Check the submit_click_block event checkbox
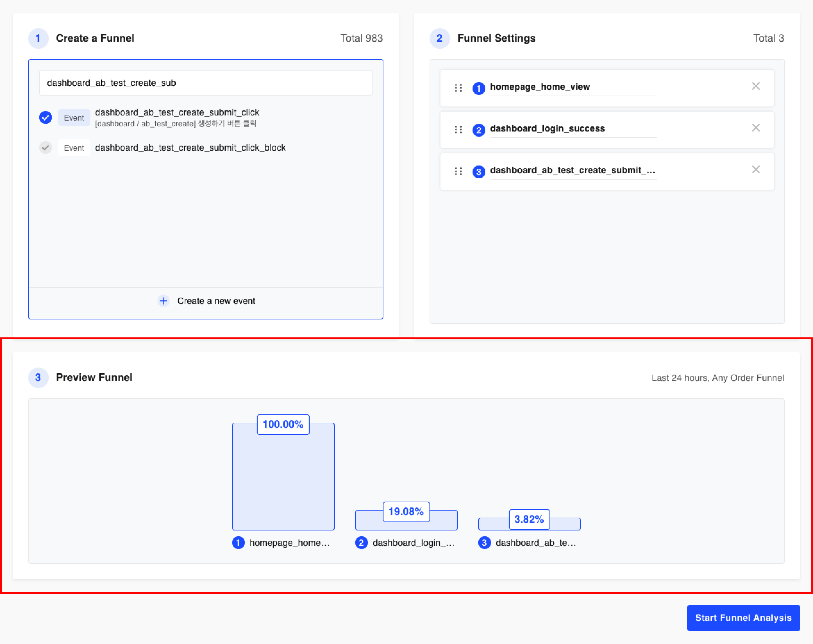 point(46,148)
